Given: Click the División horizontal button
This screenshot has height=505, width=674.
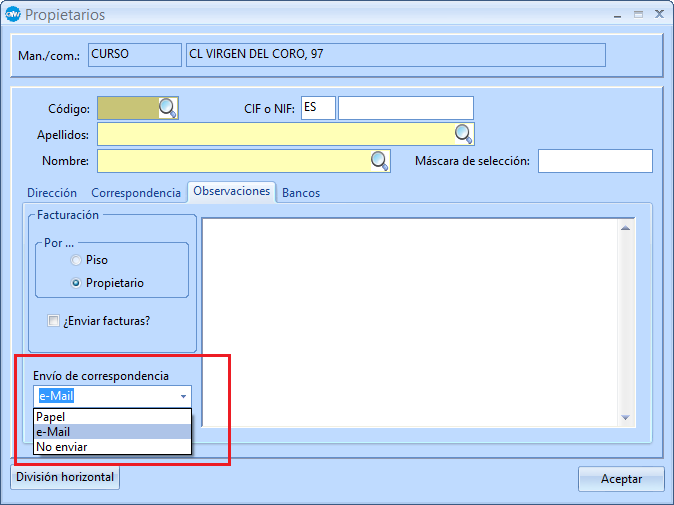Looking at the screenshot, I should [x=65, y=478].
